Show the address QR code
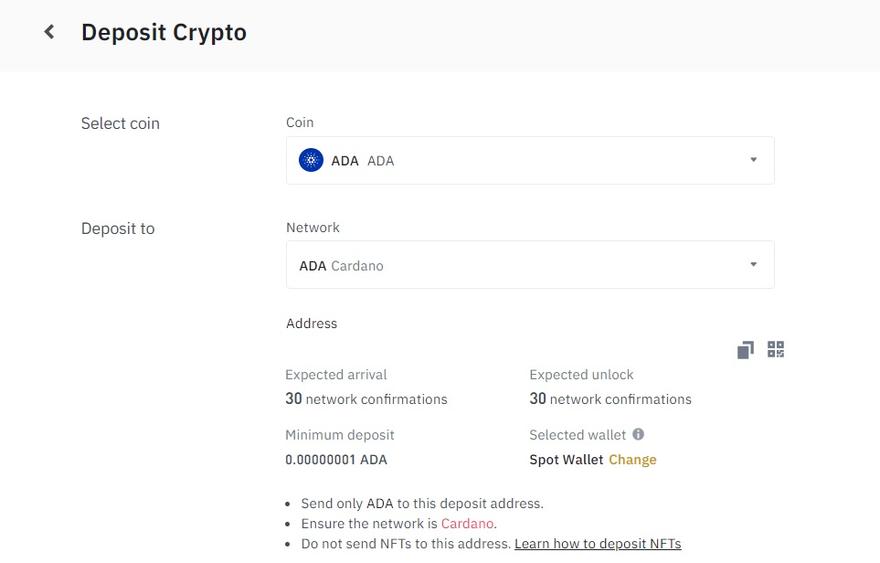Image resolution: width=880 pixels, height=563 pixels. (776, 349)
